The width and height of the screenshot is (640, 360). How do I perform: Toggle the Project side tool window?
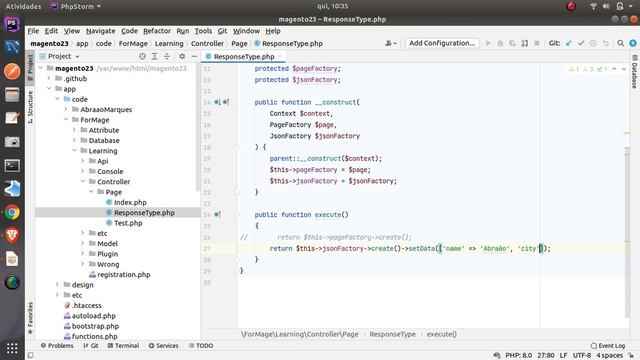point(30,67)
